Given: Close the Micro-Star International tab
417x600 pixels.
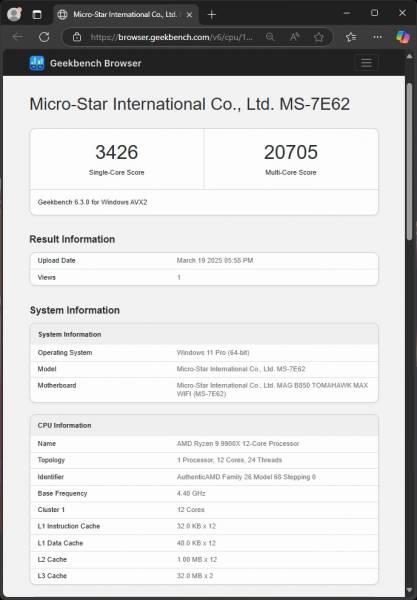Looking at the screenshot, I should (x=189, y=15).
